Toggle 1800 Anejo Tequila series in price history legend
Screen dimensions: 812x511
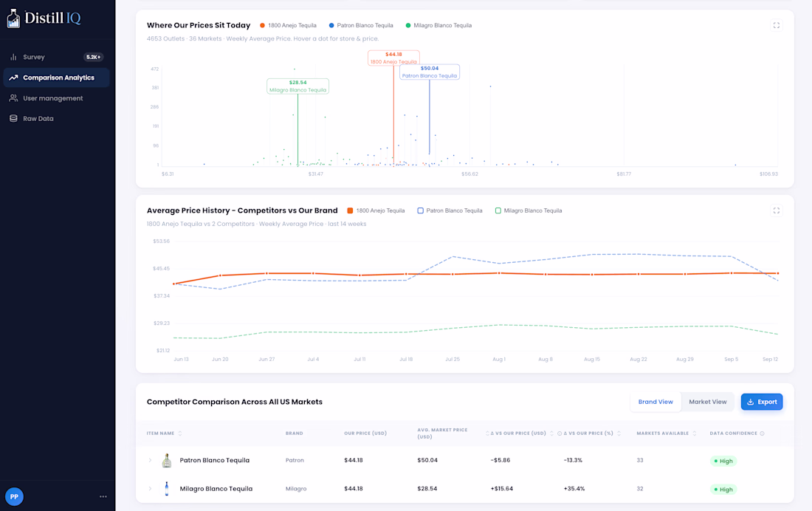pos(376,210)
